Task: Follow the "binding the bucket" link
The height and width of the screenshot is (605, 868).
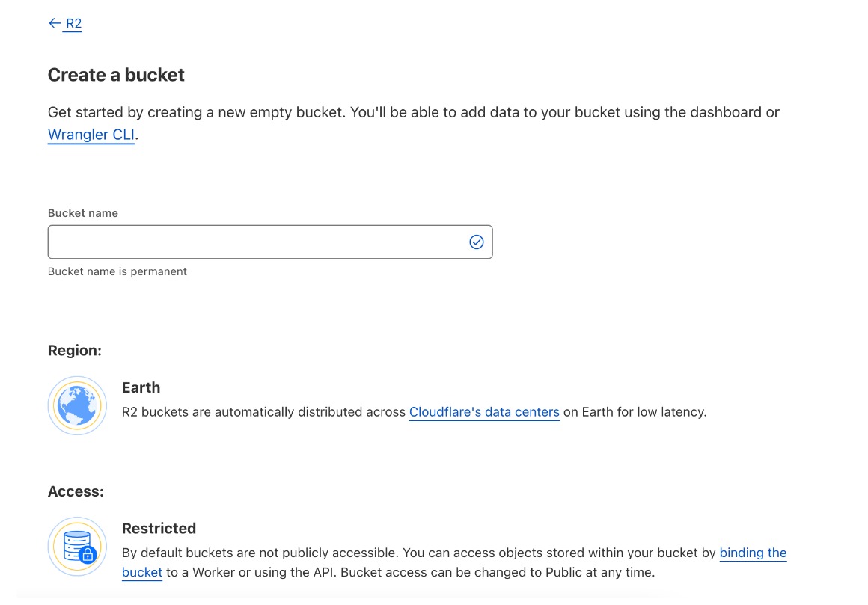Action: pos(753,553)
